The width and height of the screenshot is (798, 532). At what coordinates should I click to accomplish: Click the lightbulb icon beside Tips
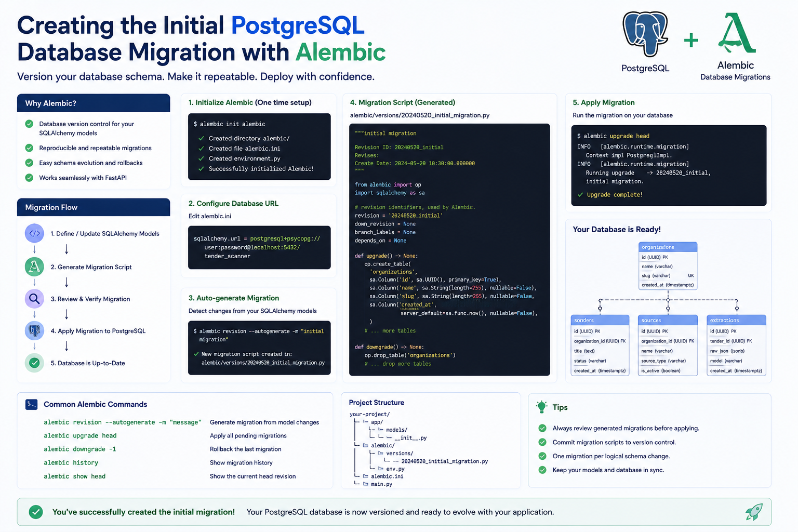pos(542,407)
